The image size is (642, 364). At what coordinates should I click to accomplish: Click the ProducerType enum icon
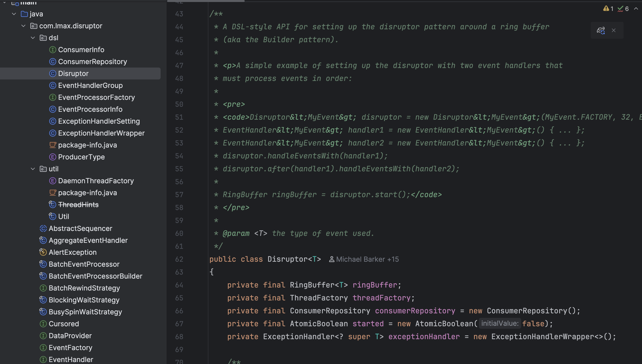(x=52, y=157)
